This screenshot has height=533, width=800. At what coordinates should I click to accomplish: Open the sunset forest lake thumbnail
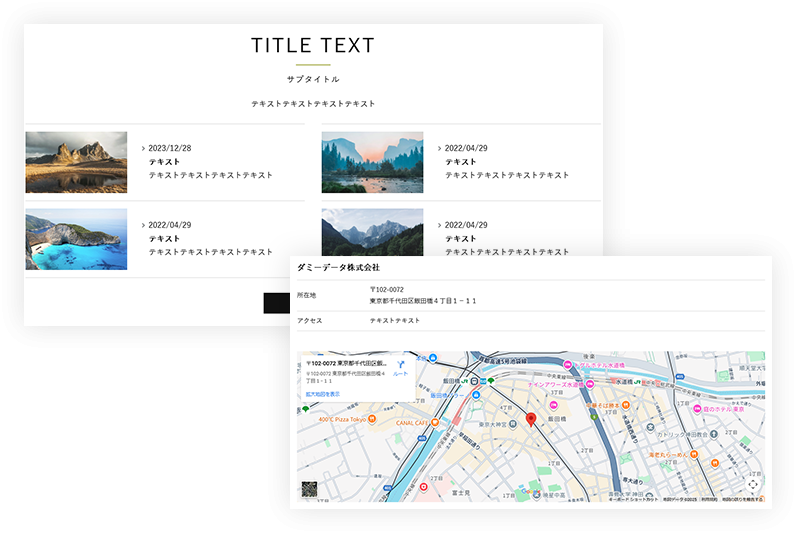coord(372,162)
